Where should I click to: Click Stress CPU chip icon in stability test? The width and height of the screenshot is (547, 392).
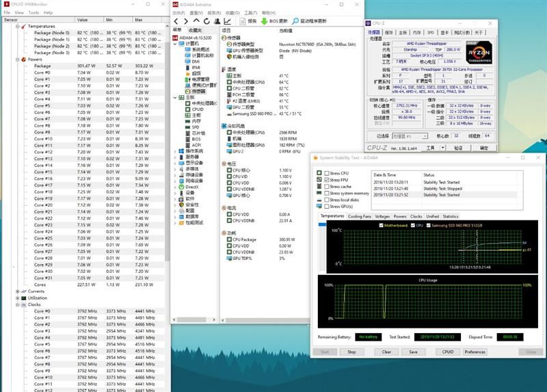pos(319,173)
